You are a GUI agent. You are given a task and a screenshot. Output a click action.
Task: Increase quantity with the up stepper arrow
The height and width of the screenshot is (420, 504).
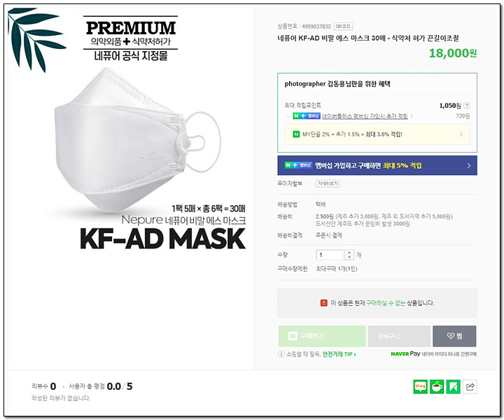(349, 253)
